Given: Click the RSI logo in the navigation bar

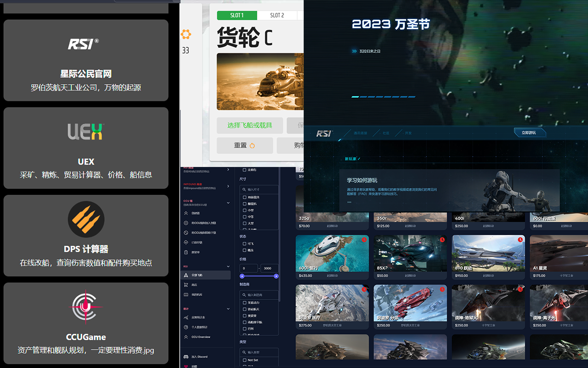Looking at the screenshot, I should point(323,133).
